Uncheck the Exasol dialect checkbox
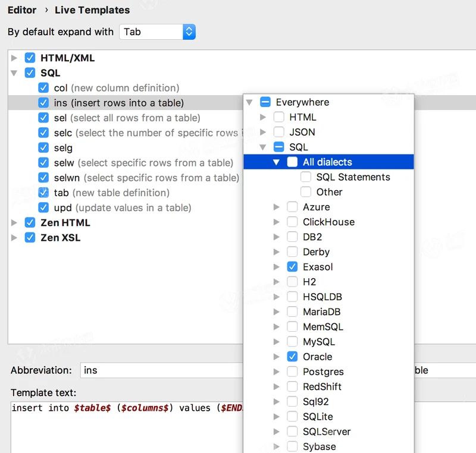This screenshot has width=476, height=453. tap(292, 267)
